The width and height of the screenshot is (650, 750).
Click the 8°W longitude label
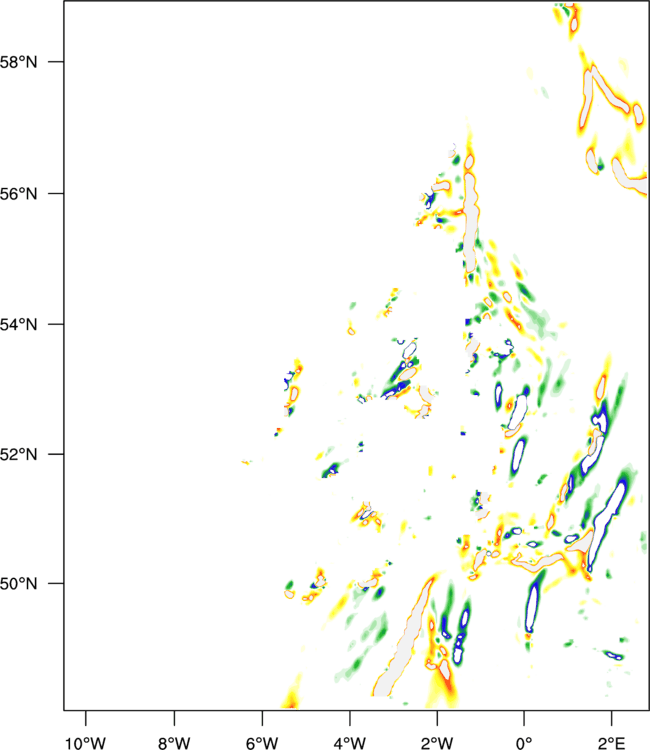pyautogui.click(x=174, y=743)
